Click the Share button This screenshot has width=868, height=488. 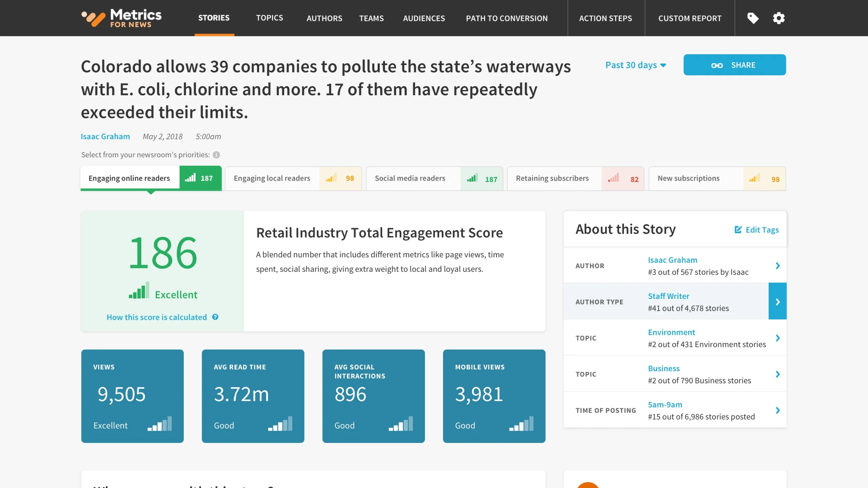pyautogui.click(x=735, y=65)
